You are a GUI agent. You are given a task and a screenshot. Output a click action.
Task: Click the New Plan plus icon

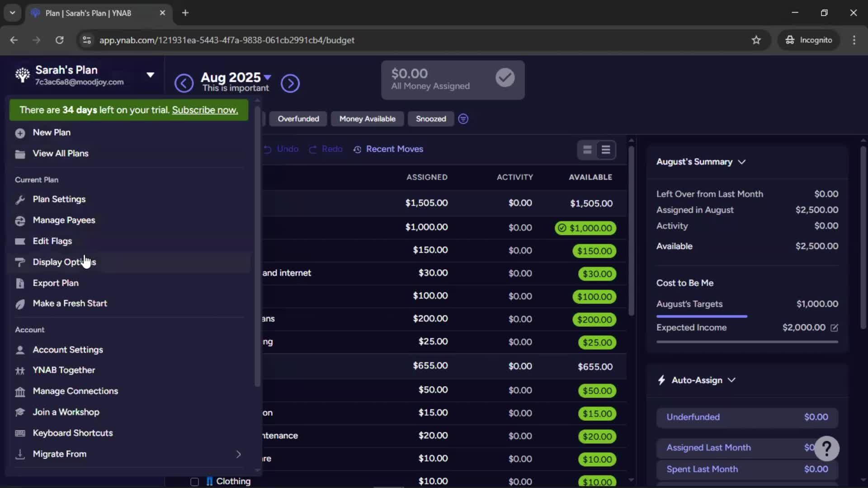click(x=20, y=133)
